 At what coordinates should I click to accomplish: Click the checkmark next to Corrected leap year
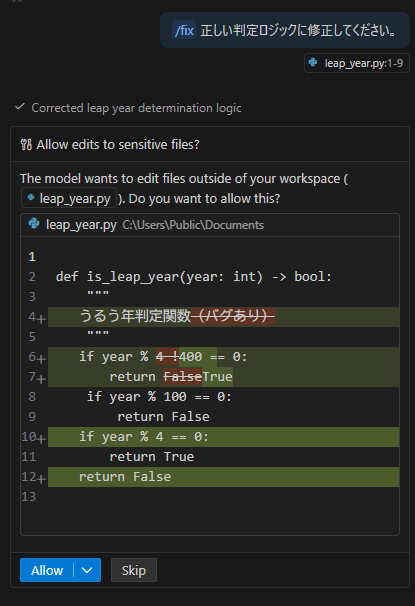20,107
